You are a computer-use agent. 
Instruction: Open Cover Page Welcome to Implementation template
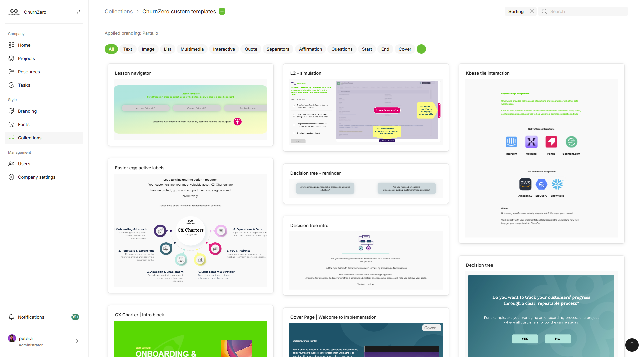366,333
